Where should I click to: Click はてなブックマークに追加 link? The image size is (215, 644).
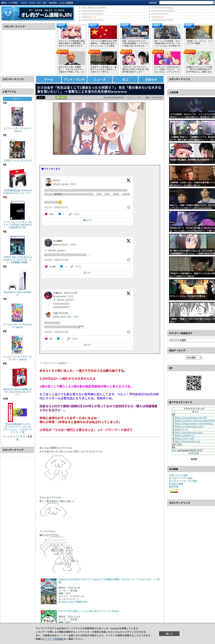click(x=183, y=481)
